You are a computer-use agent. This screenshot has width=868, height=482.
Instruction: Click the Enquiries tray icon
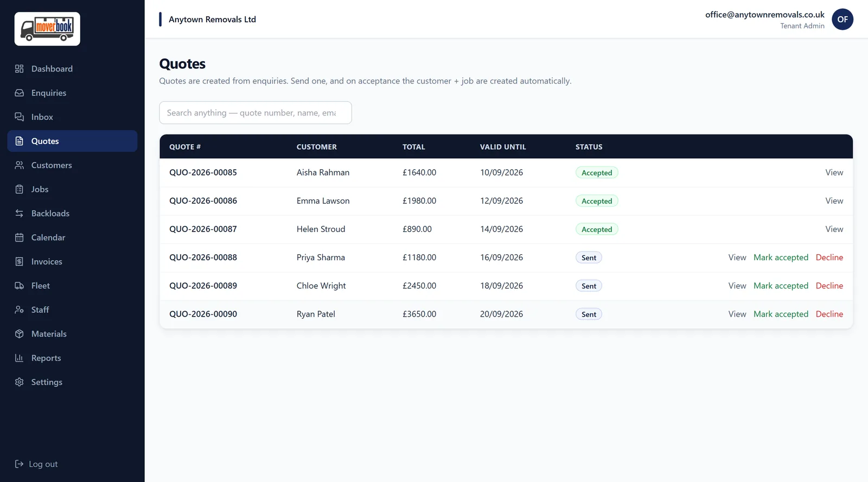(x=20, y=93)
